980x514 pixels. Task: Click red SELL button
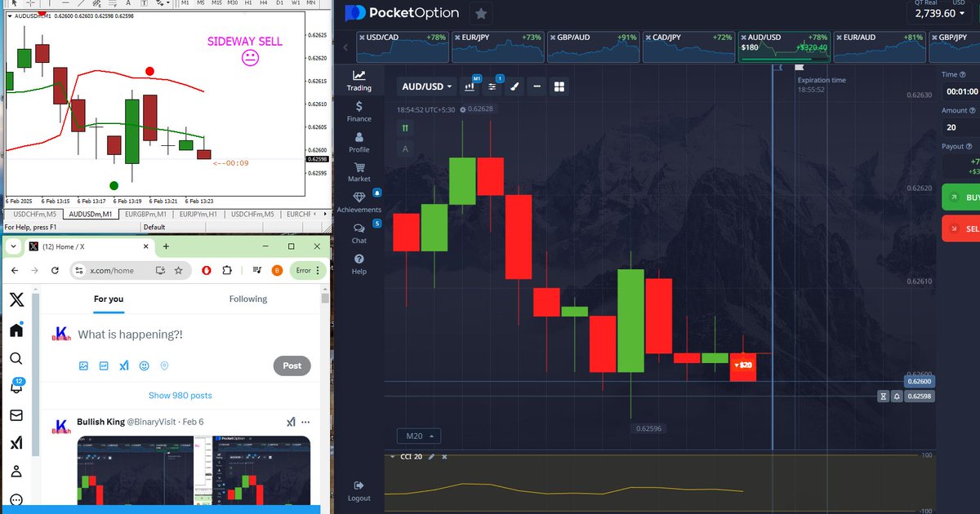[960, 228]
